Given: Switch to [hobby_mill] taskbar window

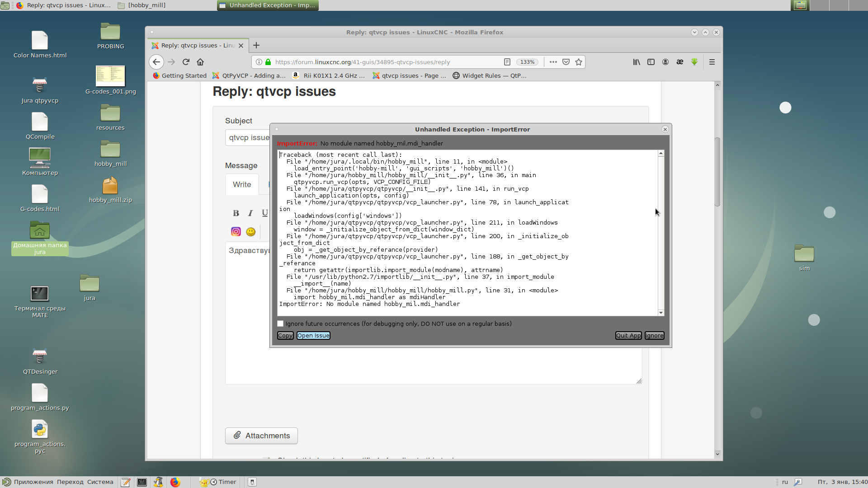Looking at the screenshot, I should [142, 5].
